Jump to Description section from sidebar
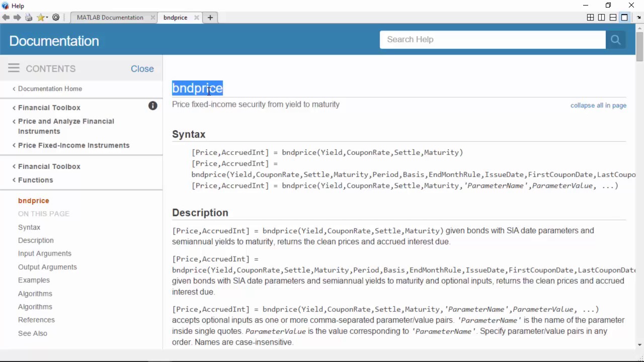Screen dimensions: 644x362 tap(36, 240)
